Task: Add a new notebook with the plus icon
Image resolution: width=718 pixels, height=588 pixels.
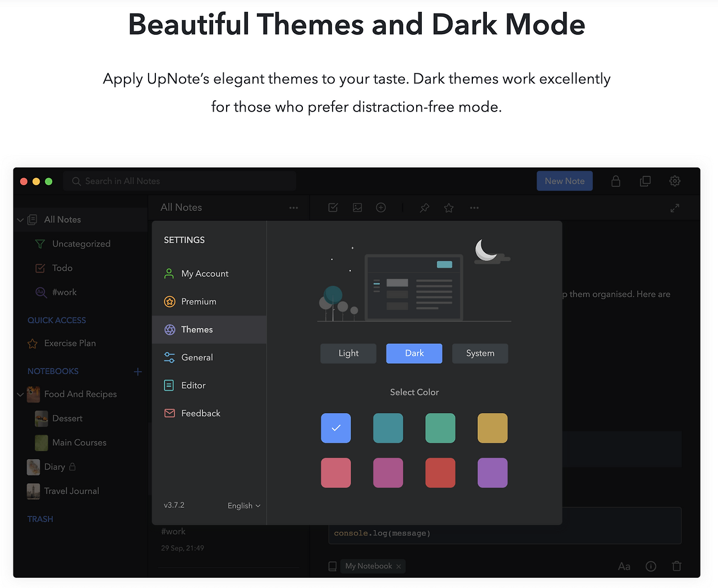Action: click(x=138, y=372)
